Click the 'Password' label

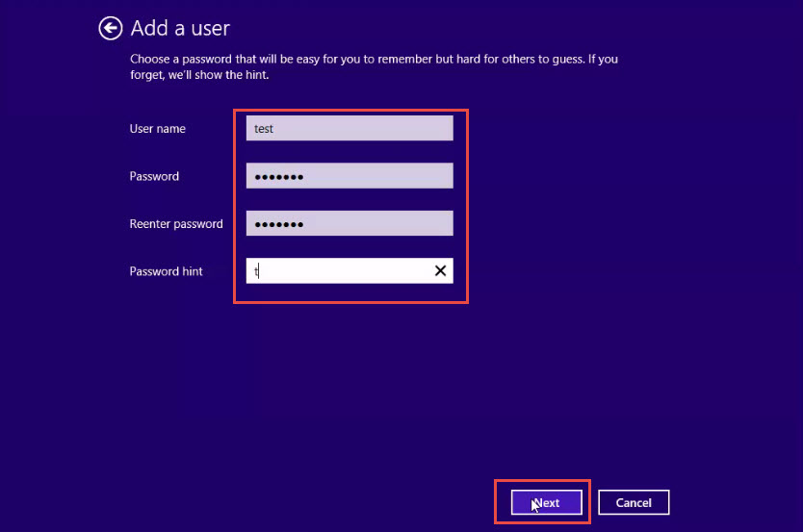pyautogui.click(x=154, y=176)
